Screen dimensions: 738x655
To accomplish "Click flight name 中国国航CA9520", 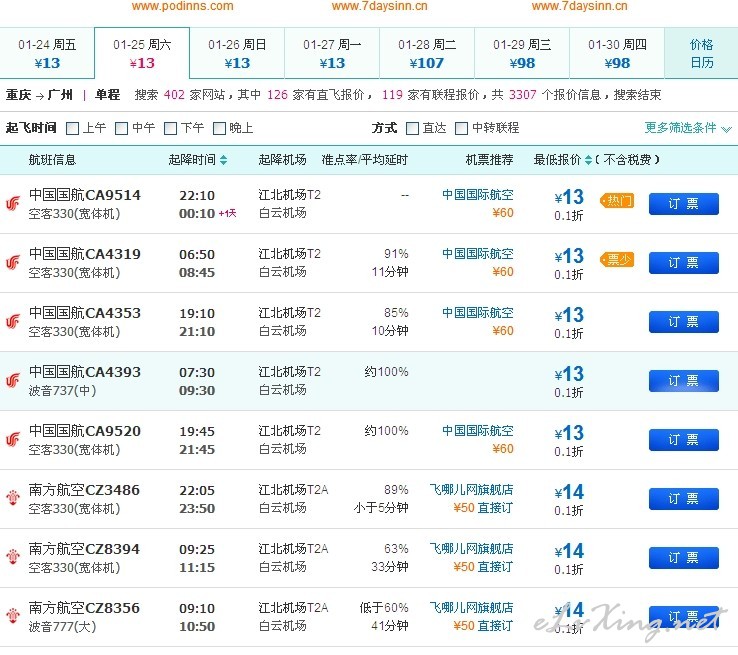I will [x=85, y=431].
